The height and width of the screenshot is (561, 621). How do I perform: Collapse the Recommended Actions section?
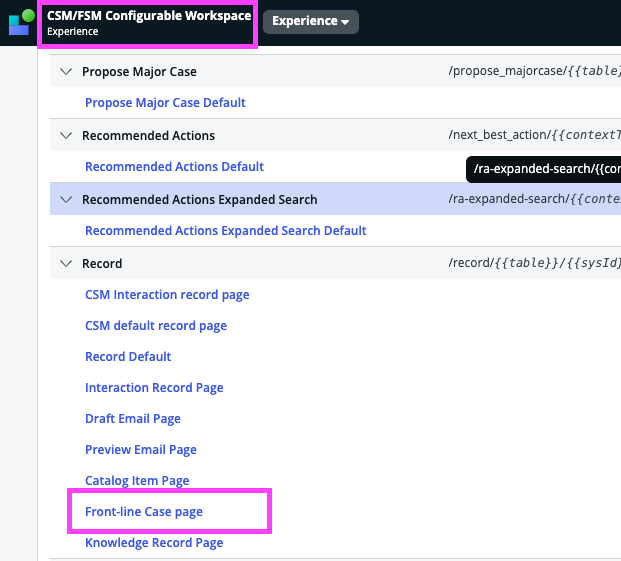click(x=66, y=135)
